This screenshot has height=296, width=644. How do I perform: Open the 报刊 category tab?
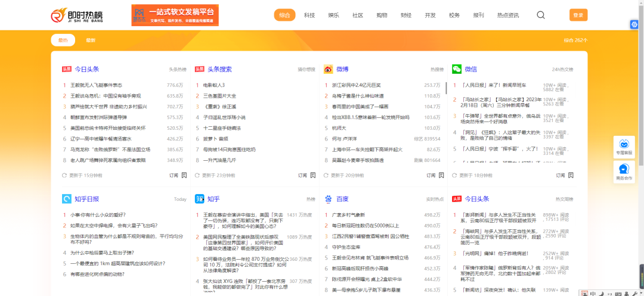(478, 15)
